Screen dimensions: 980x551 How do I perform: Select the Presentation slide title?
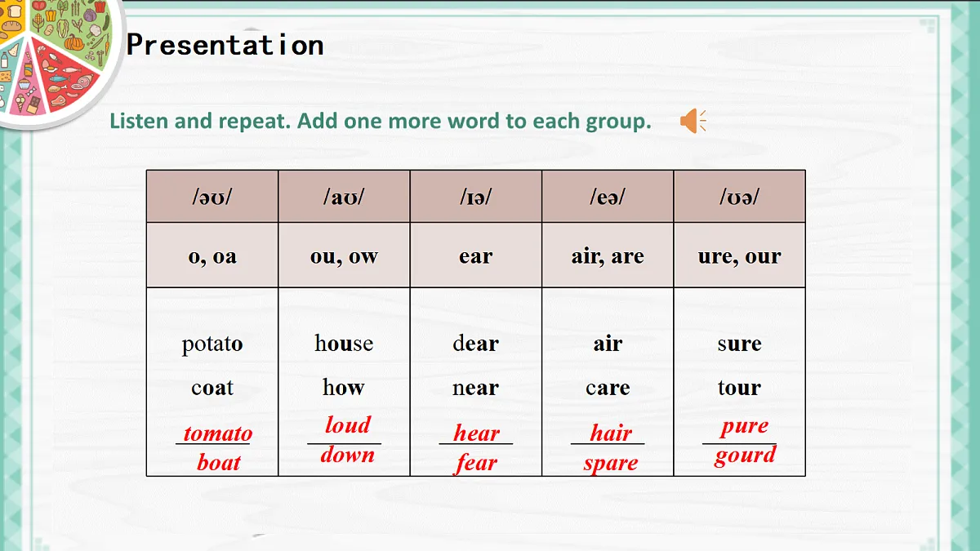pyautogui.click(x=225, y=44)
